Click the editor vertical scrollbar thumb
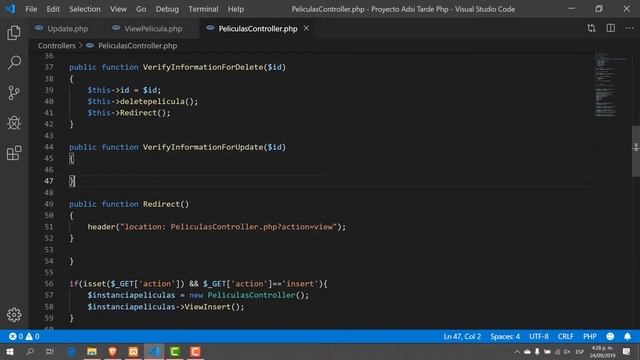 tap(636, 151)
